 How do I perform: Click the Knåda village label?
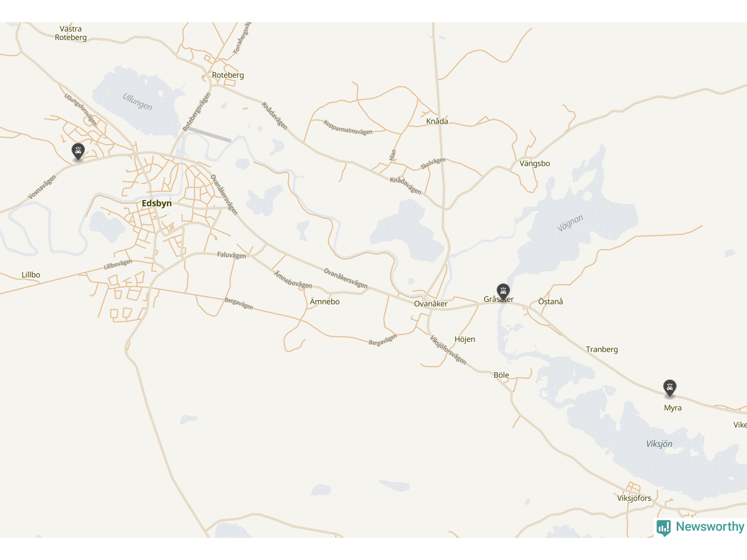point(437,121)
